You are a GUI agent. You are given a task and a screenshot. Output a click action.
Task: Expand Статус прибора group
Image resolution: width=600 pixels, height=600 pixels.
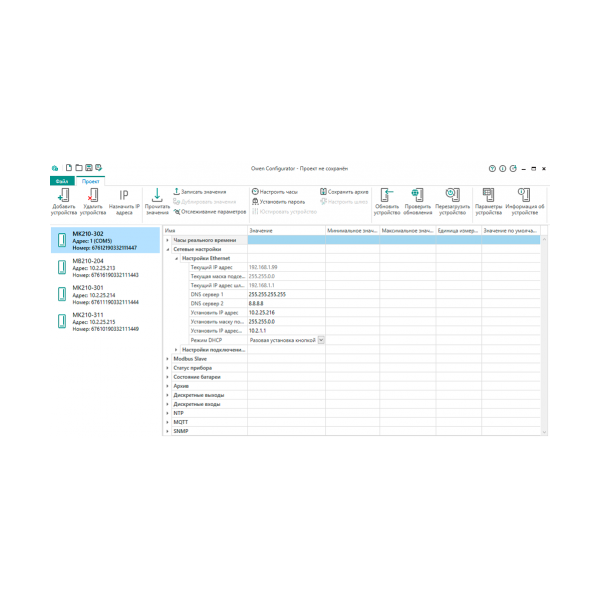point(167,368)
